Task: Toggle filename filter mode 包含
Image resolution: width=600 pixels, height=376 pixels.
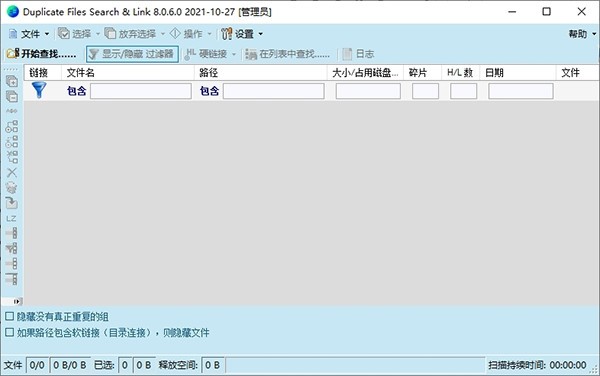Action: pos(77,91)
